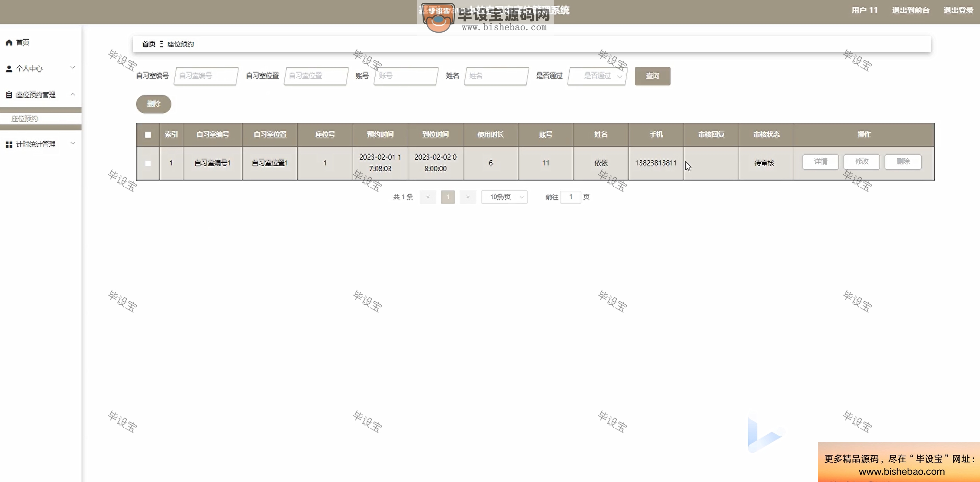Click the 查询 search button

(x=652, y=76)
